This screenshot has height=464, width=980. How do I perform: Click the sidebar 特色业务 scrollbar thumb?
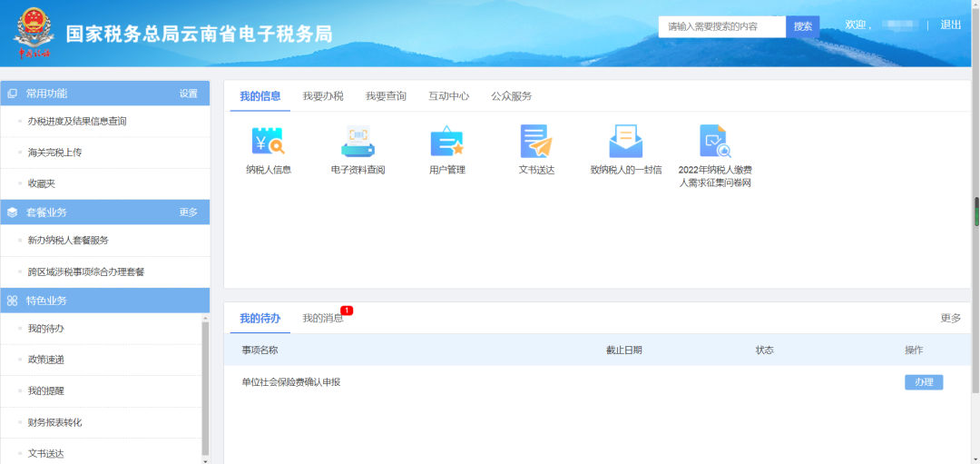[x=206, y=389]
